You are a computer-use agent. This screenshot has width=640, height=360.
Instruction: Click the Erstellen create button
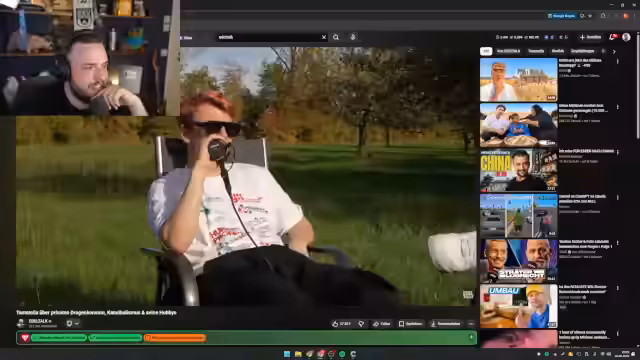pos(590,37)
